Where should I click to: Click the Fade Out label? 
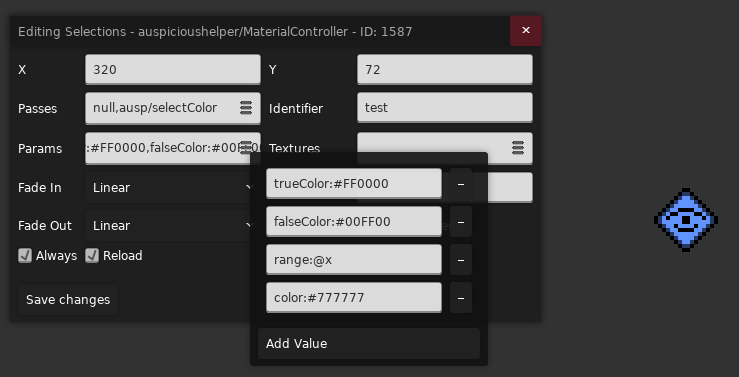[x=45, y=226]
